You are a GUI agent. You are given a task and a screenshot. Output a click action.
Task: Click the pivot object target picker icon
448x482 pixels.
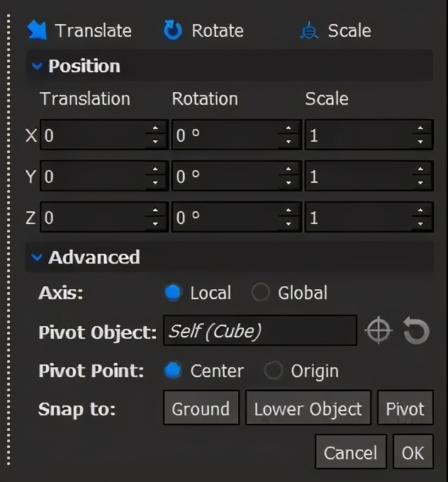(379, 331)
